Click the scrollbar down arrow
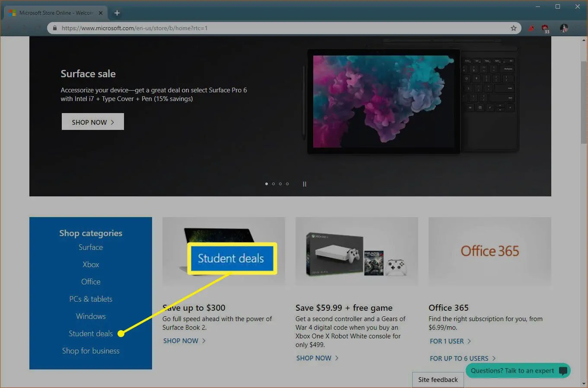 (x=584, y=383)
